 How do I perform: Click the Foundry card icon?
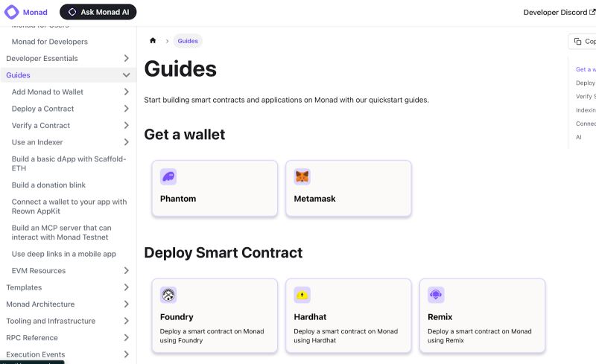(x=168, y=295)
